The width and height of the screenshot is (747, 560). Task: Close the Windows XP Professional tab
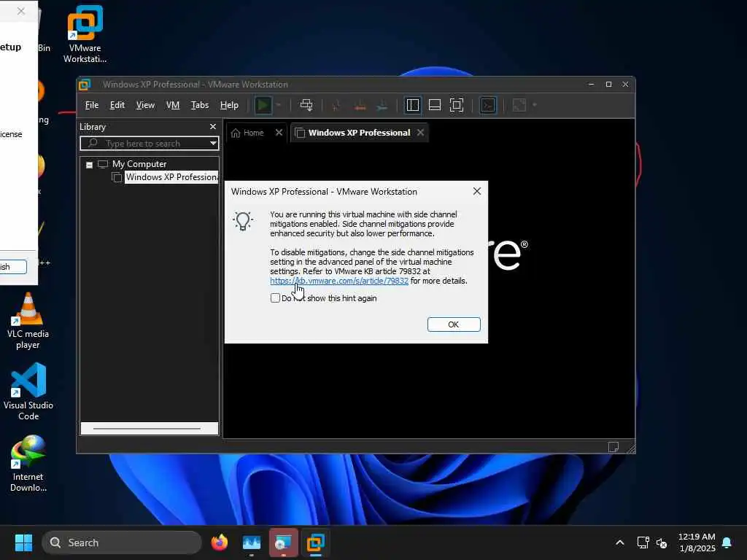click(x=420, y=133)
